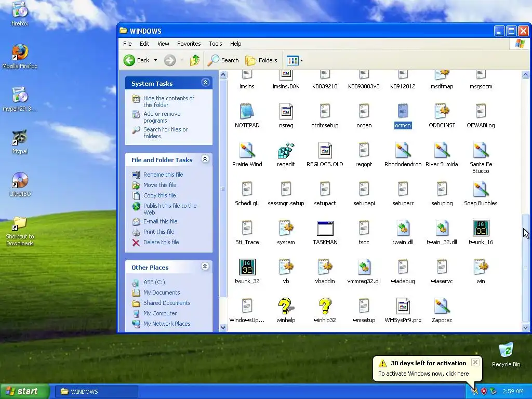Viewport: 532px width, 399px height.
Task: Click task pane scrollbar down arrow
Action: pyautogui.click(x=223, y=327)
